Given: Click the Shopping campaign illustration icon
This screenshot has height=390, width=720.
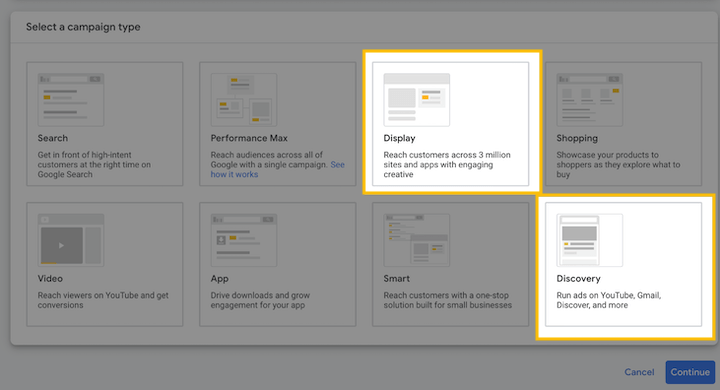Looking at the screenshot, I should coord(590,100).
